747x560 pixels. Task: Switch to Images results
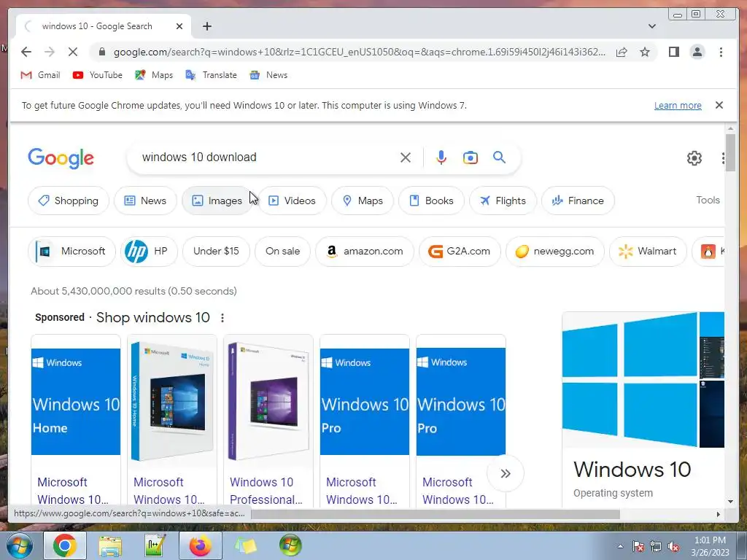217,201
